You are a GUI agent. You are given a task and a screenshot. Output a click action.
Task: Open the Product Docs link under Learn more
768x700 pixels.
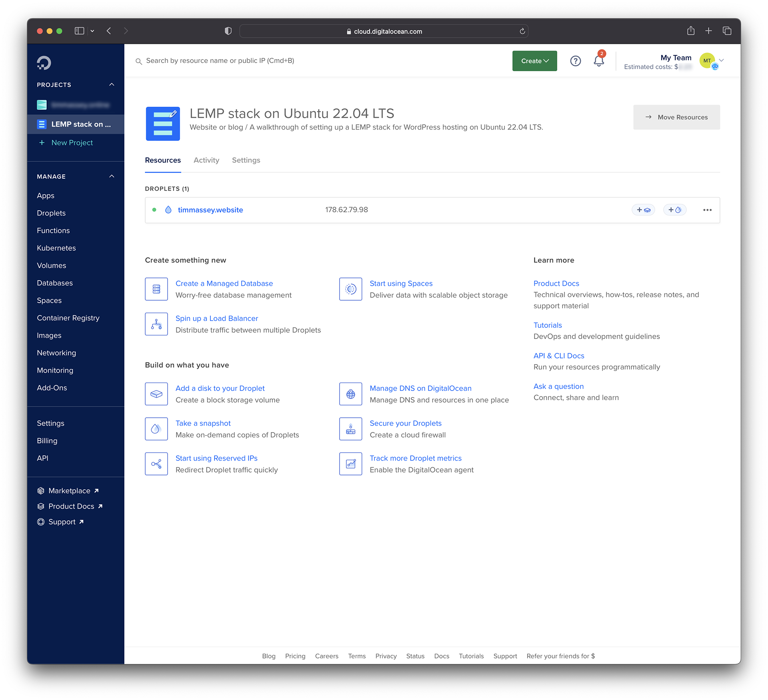pos(556,283)
